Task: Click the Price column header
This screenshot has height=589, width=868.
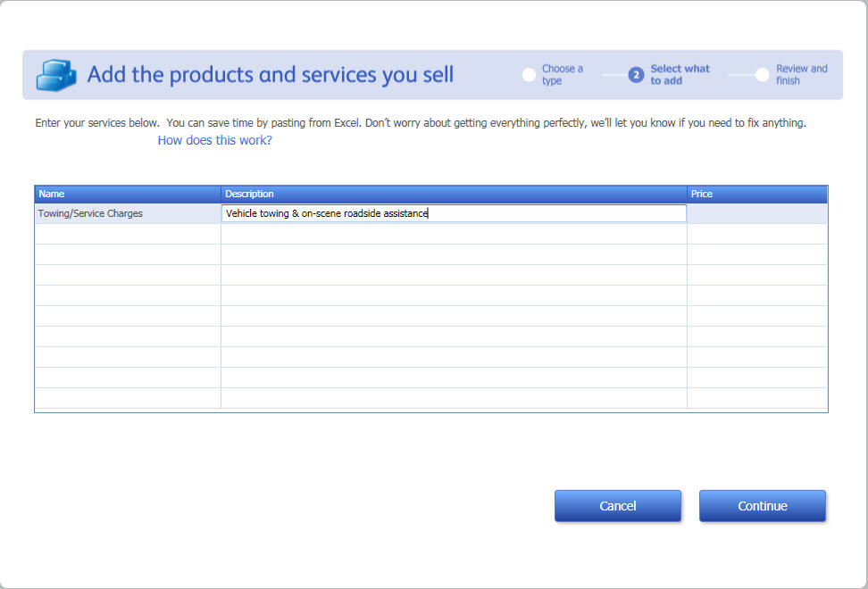Action: (756, 194)
